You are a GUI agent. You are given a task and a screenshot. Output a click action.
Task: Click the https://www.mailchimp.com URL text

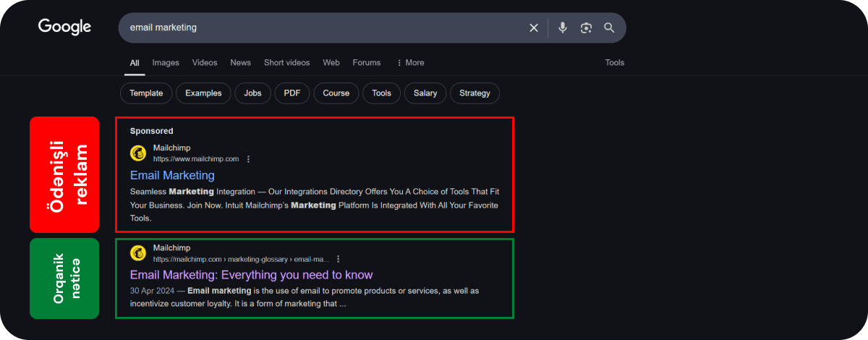[196, 159]
